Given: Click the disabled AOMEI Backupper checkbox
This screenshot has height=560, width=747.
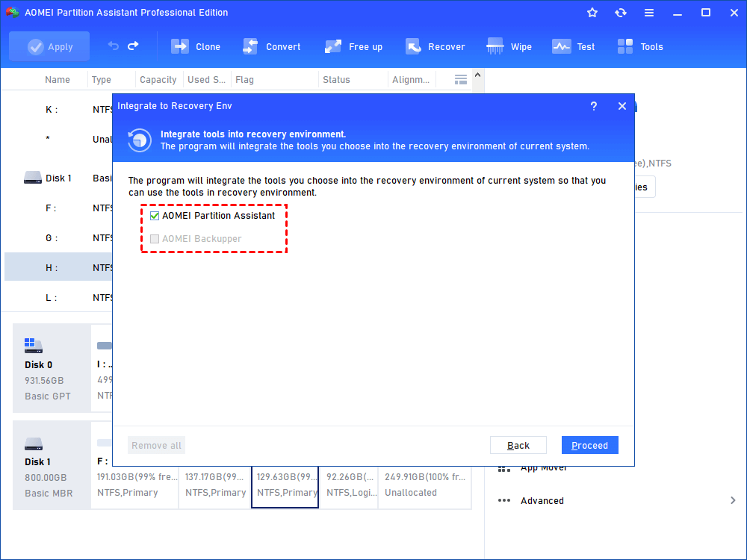Looking at the screenshot, I should [x=155, y=239].
